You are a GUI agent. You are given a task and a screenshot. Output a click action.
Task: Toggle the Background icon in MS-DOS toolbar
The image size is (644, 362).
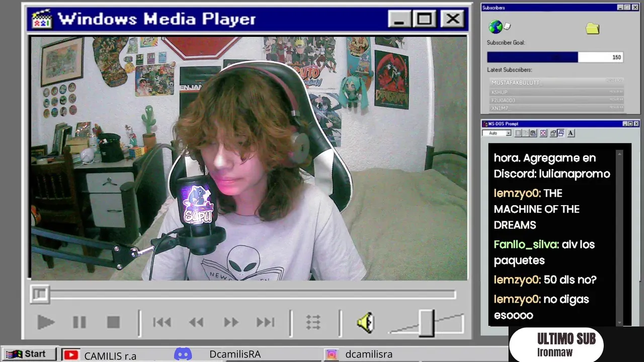click(560, 133)
